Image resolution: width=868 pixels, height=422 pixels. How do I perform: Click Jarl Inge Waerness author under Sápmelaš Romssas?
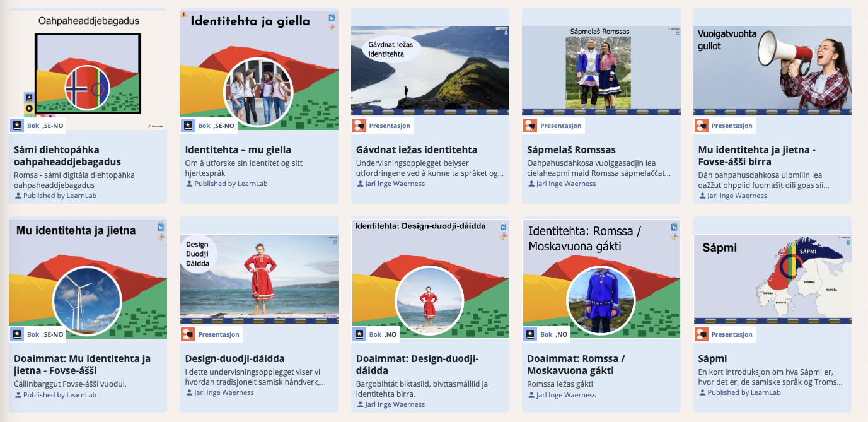[x=565, y=184]
